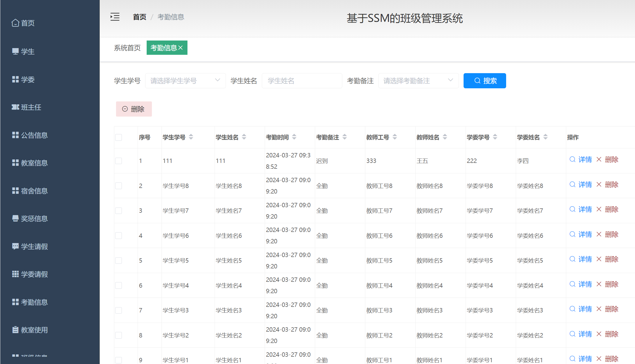This screenshot has height=364, width=635.
Task: Click the 班主任 ticket icon in sidebar
Action: point(15,107)
